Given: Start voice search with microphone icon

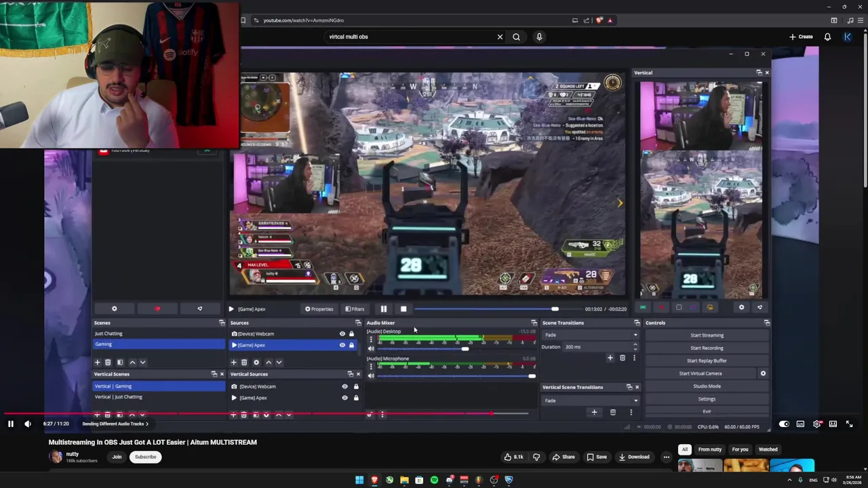Looking at the screenshot, I should tap(540, 37).
